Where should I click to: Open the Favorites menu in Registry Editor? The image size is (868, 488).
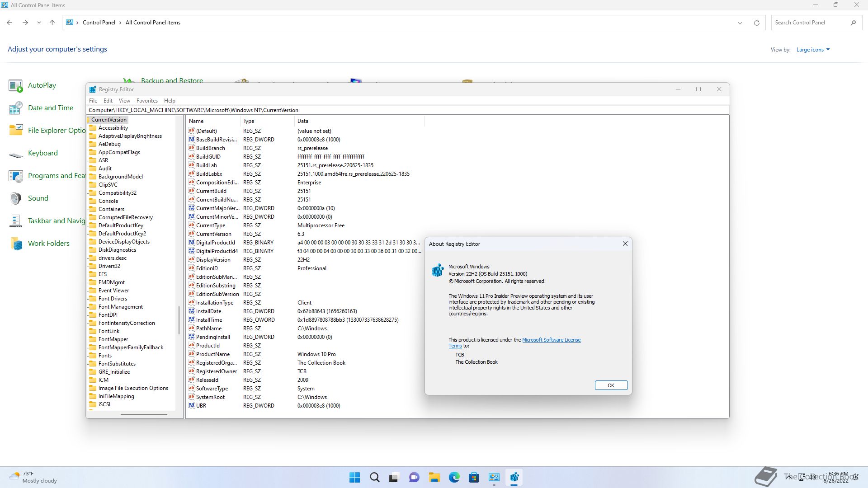(147, 101)
